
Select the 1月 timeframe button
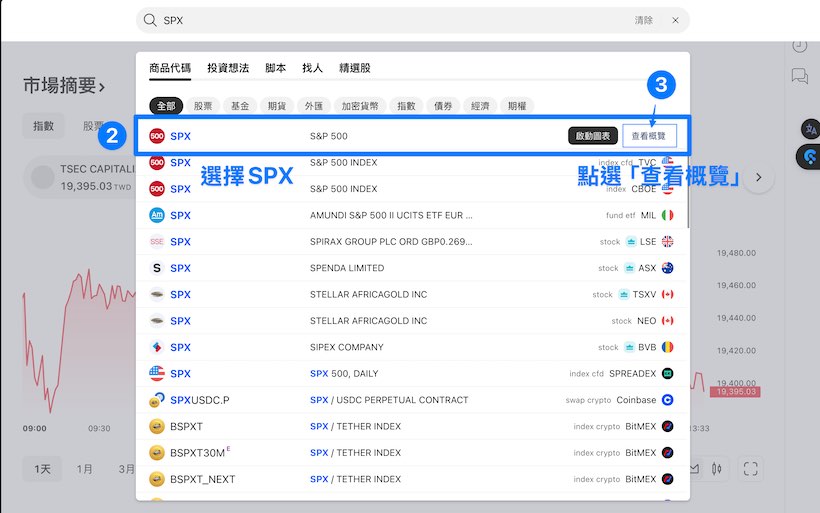pyautogui.click(x=84, y=469)
